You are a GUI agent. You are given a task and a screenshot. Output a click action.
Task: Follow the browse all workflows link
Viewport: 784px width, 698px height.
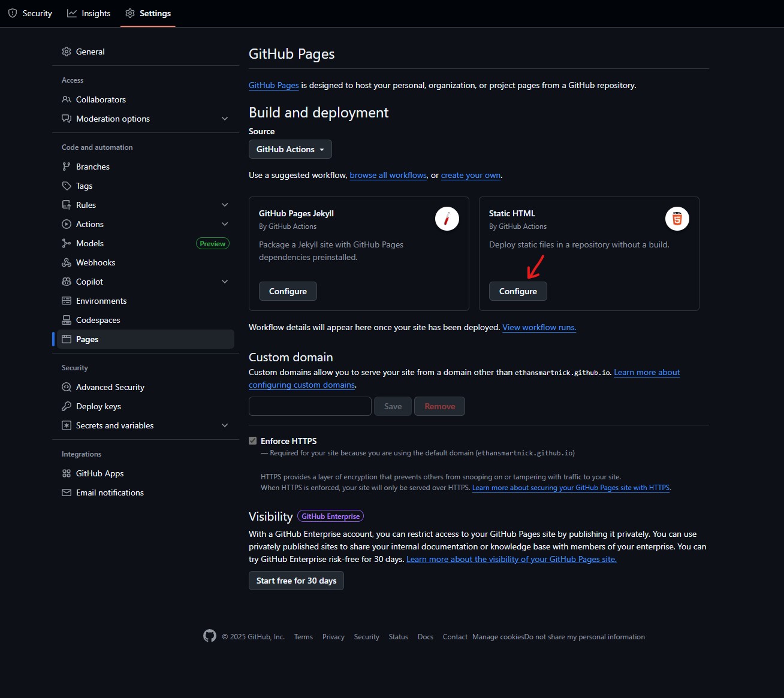click(388, 176)
